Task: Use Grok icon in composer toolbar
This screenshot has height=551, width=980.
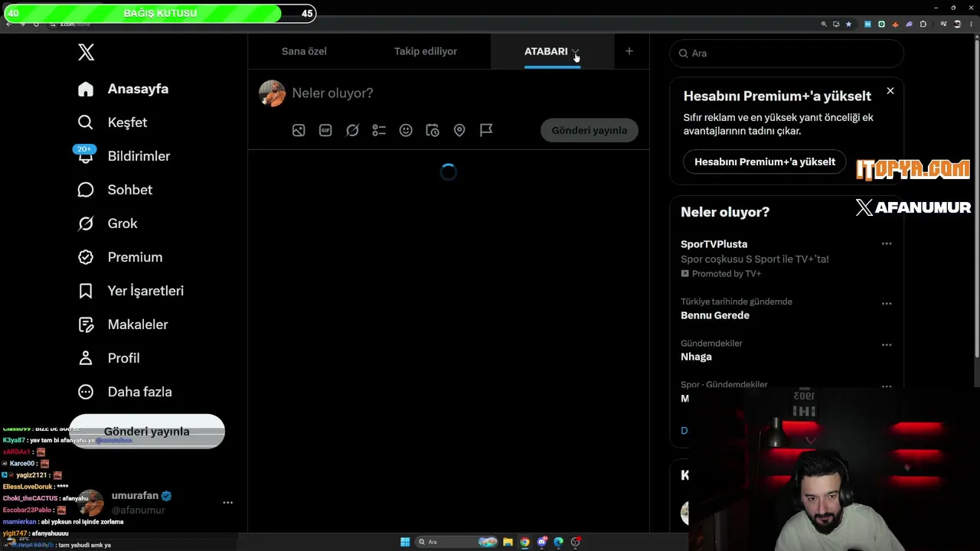Action: tap(352, 130)
